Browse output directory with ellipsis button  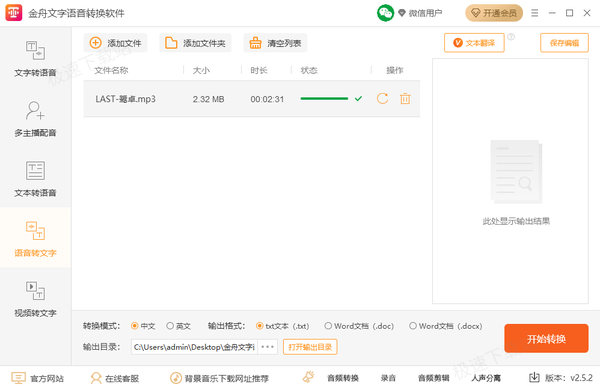tap(267, 347)
